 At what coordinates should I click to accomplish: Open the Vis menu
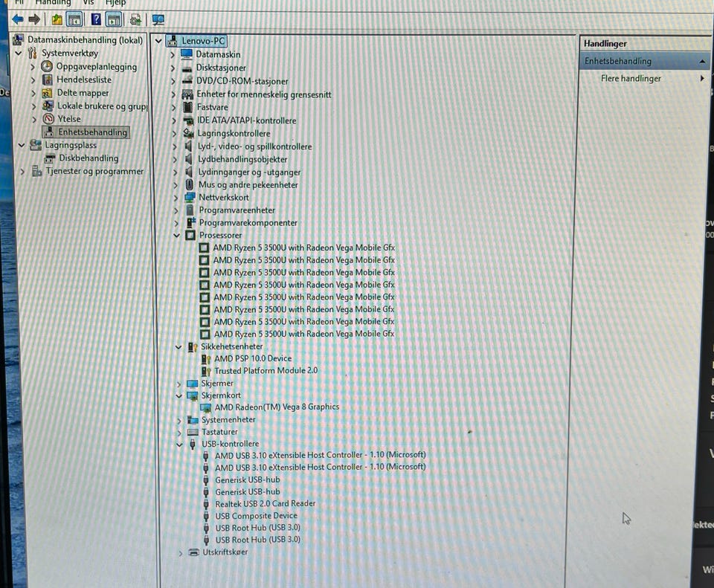click(89, 3)
